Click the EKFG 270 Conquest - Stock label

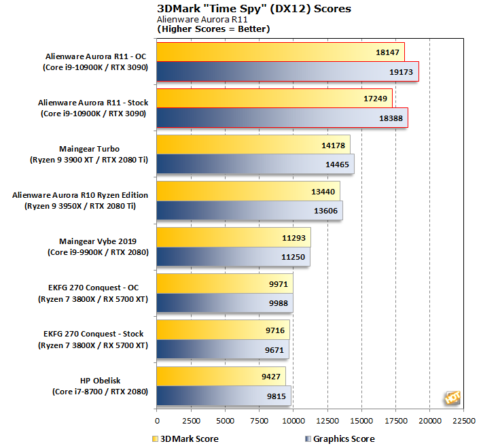93,334
